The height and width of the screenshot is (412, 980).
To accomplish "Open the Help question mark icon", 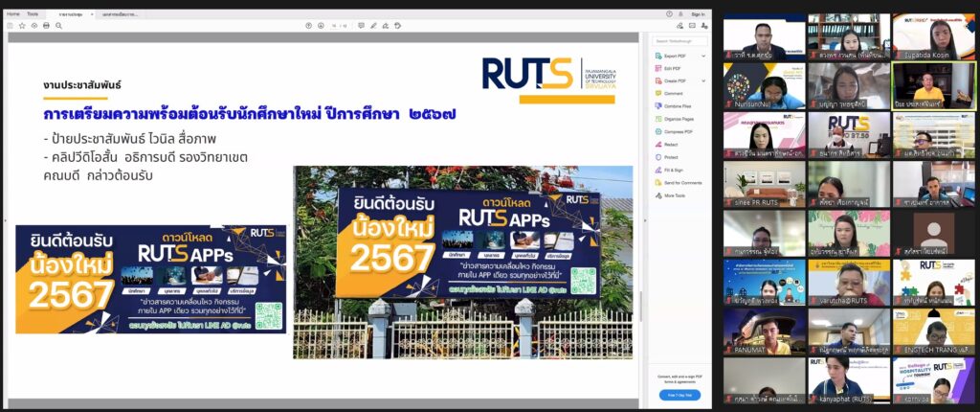I will pos(669,13).
